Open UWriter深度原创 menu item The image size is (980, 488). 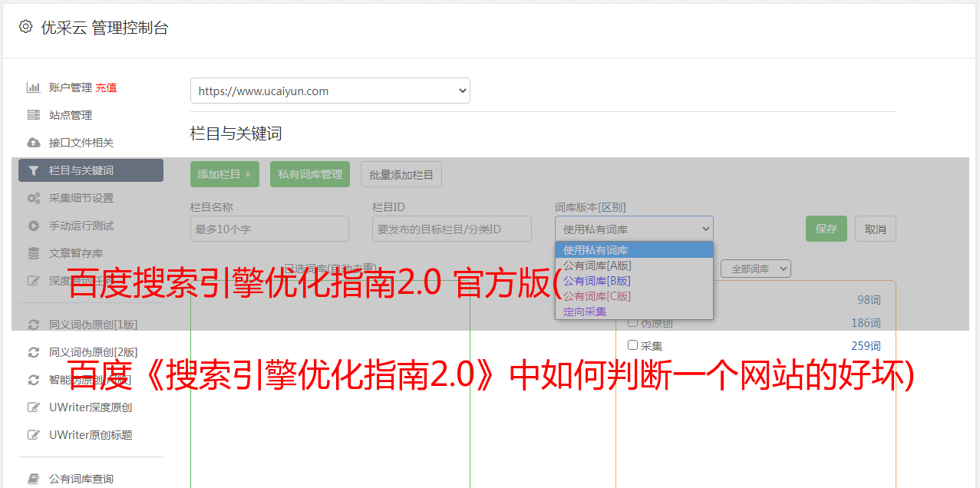(91, 407)
